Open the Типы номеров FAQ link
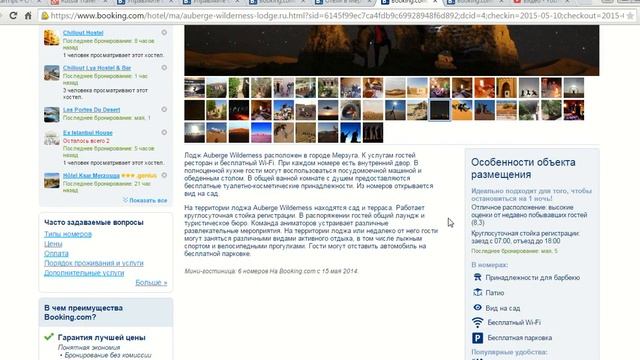The height and width of the screenshot is (360, 640). point(68,234)
